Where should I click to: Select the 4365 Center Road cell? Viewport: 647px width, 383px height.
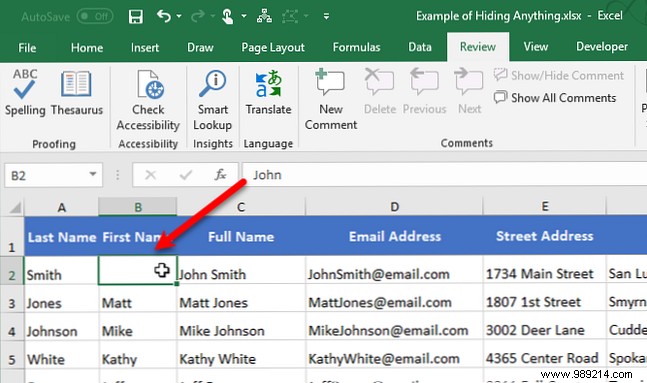click(x=545, y=355)
